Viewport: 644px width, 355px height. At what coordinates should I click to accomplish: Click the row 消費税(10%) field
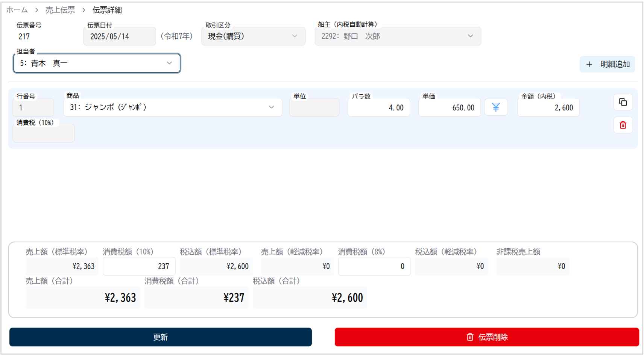coord(43,133)
